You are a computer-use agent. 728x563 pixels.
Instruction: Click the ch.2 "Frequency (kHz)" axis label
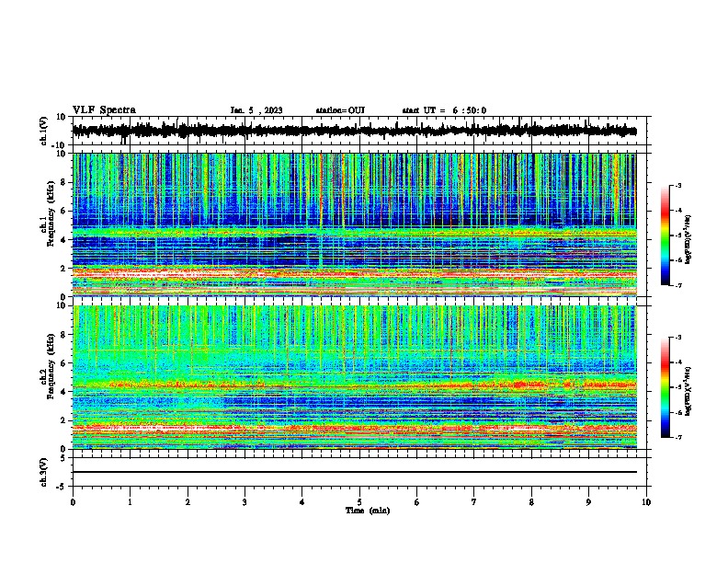(x=51, y=366)
